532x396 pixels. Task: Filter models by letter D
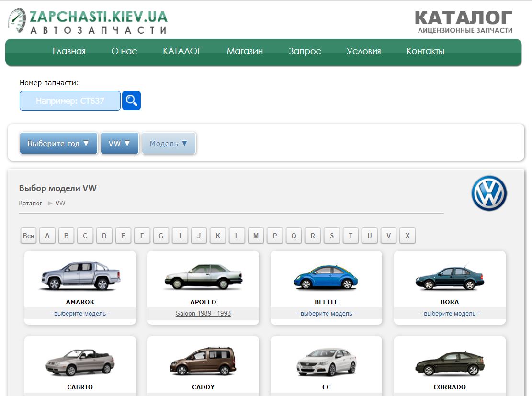point(104,236)
